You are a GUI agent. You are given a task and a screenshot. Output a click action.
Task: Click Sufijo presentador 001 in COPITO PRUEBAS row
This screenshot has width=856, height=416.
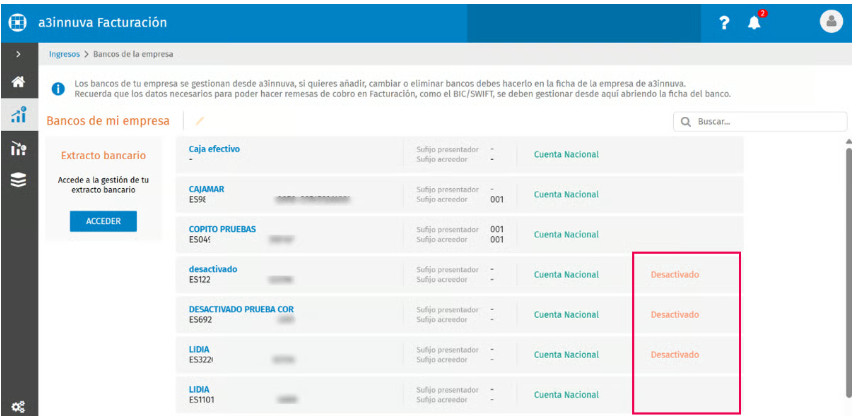497,229
